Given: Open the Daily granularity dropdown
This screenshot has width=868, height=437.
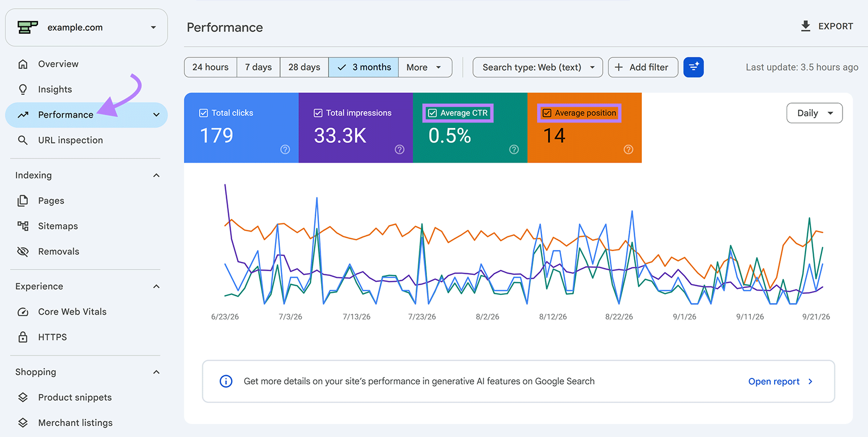Looking at the screenshot, I should click(814, 113).
